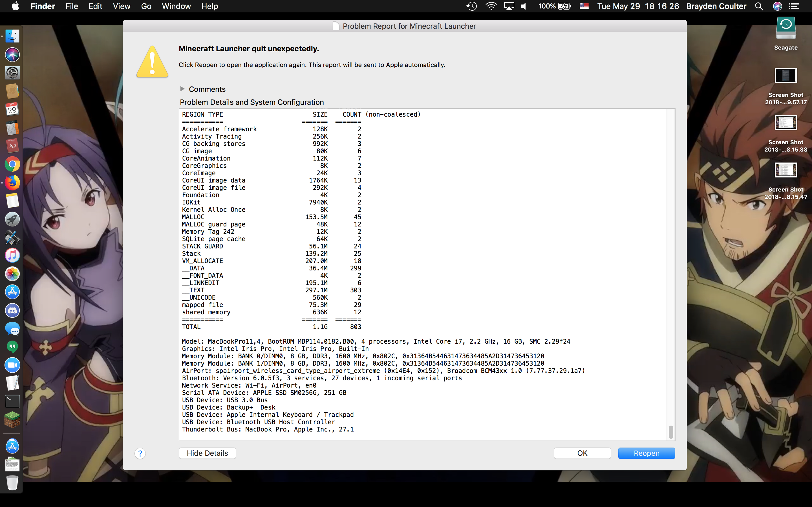Launch Discord from the Dock
The width and height of the screenshot is (812, 507).
coord(12,310)
